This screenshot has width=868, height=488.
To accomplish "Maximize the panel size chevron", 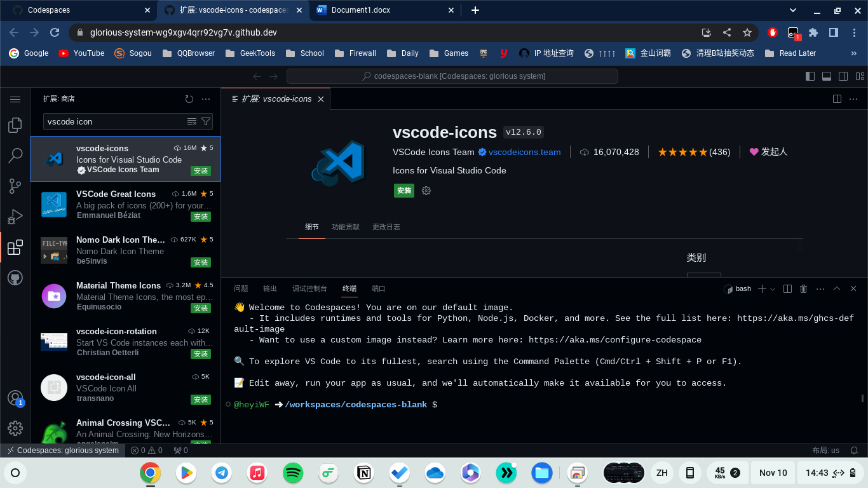I will pos(837,288).
